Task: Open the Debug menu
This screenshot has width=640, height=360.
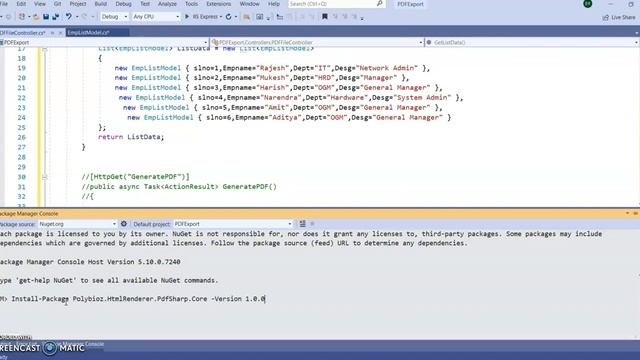Action: [x=123, y=4]
